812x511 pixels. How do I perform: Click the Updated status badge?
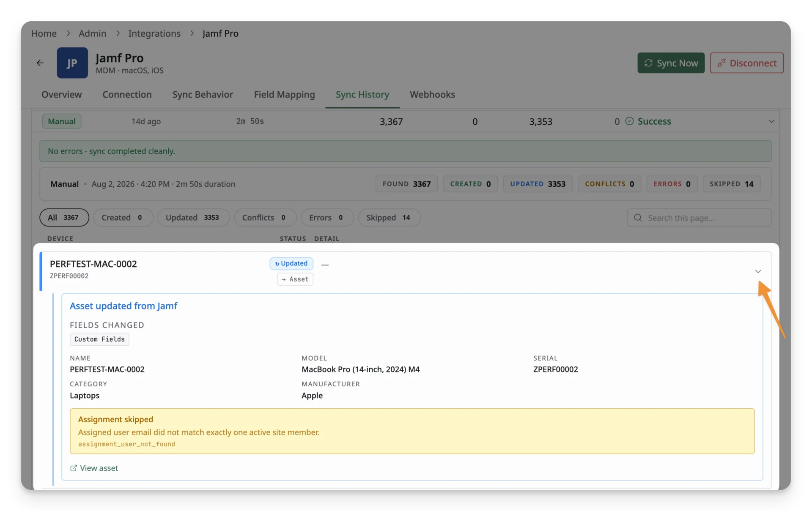[291, 263]
